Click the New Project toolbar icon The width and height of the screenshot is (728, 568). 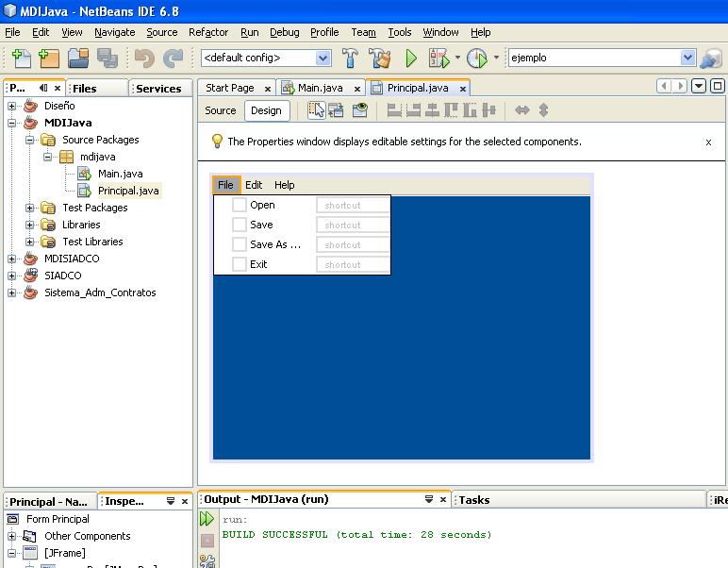click(49, 58)
